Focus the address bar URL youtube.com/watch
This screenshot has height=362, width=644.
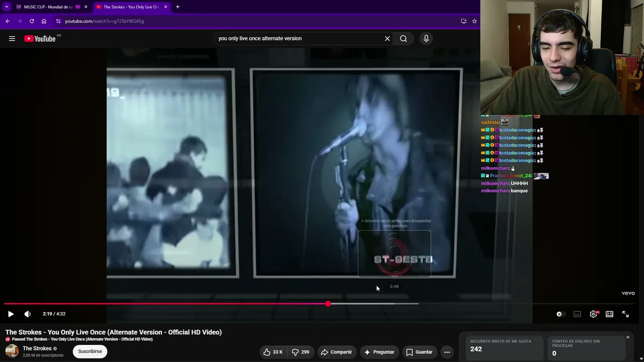(x=104, y=21)
